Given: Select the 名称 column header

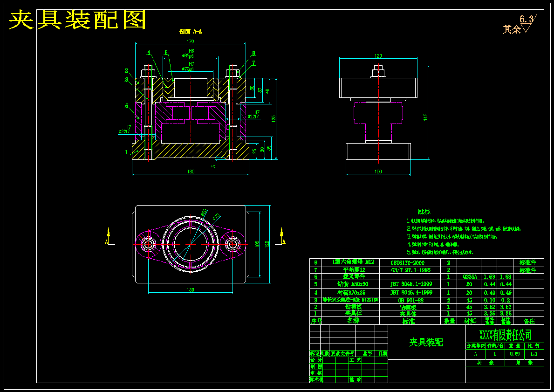Looking at the screenshot, I should [353, 321].
